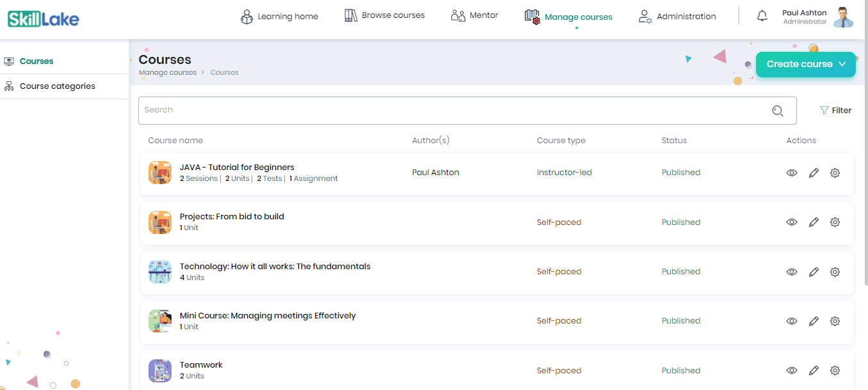
Task: Click pencil icon for Projects: From bid to build
Action: pos(814,222)
